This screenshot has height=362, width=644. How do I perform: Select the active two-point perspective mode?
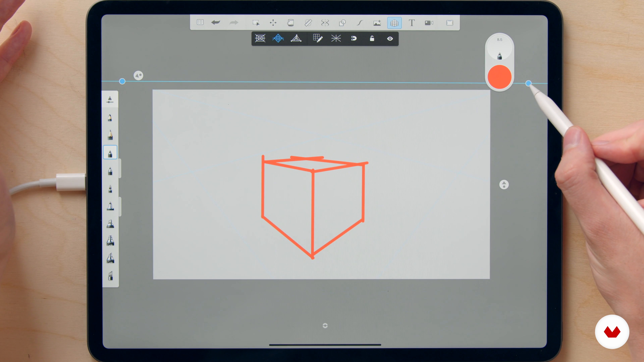[x=278, y=39]
